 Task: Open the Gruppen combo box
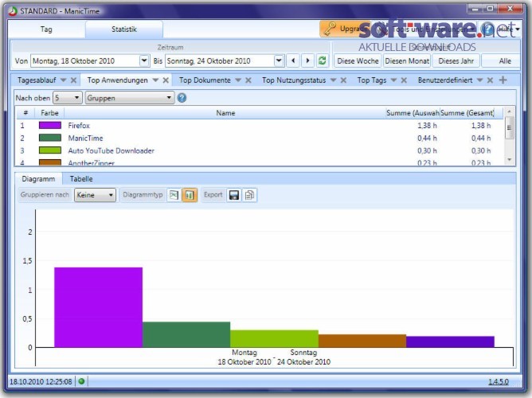click(x=130, y=98)
